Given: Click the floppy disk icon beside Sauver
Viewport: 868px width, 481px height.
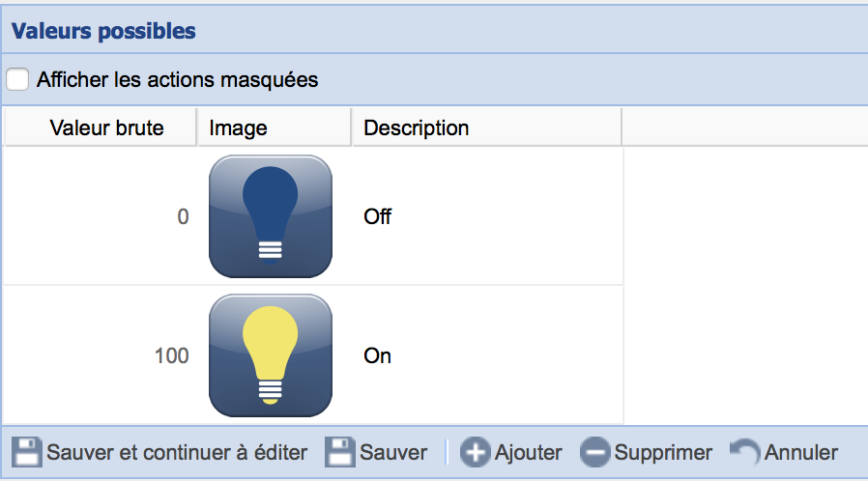Looking at the screenshot, I should 339,452.
